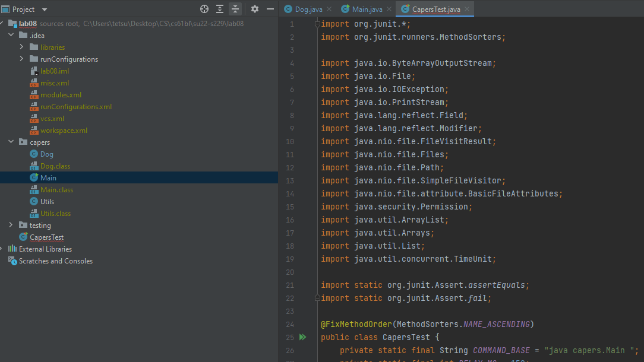The height and width of the screenshot is (362, 644).
Task: Open Project panel gear options
Action: point(255,9)
